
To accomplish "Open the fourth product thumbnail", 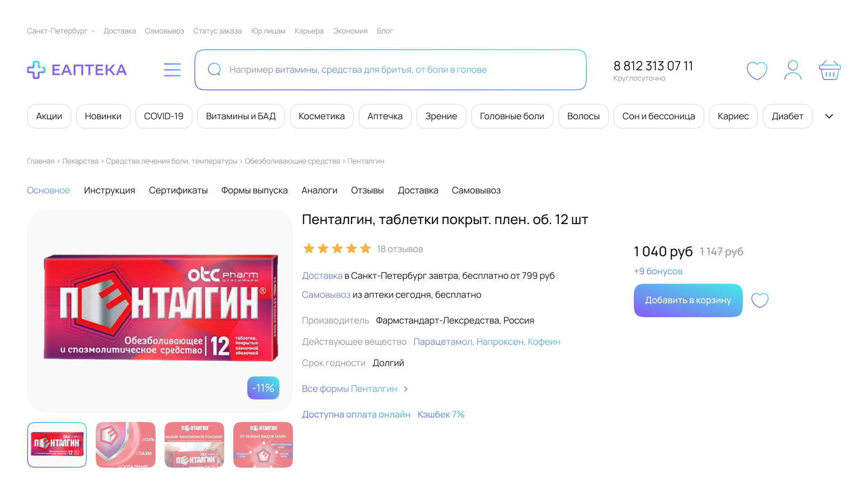I will [263, 445].
